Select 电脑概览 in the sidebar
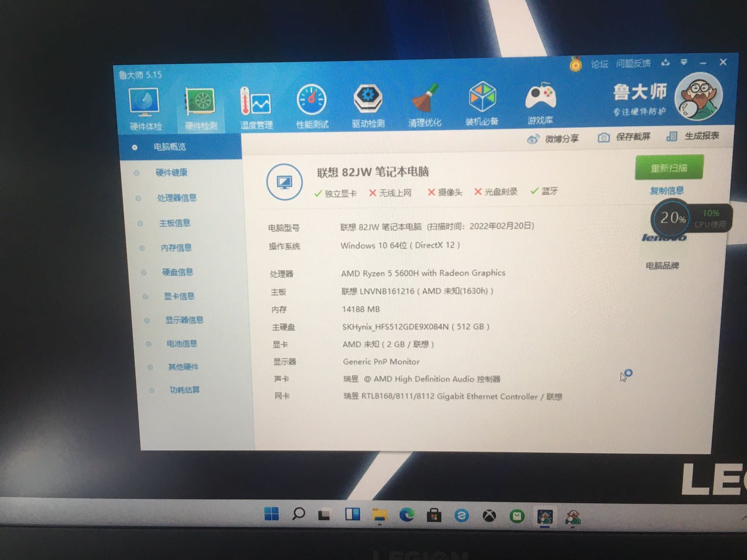The image size is (747, 560). [x=180, y=147]
